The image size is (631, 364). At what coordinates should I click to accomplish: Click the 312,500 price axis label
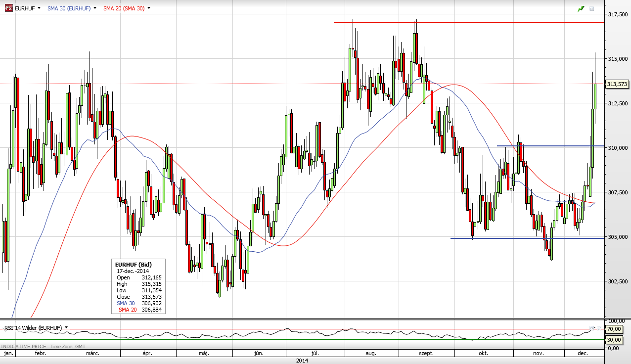pyautogui.click(x=618, y=103)
